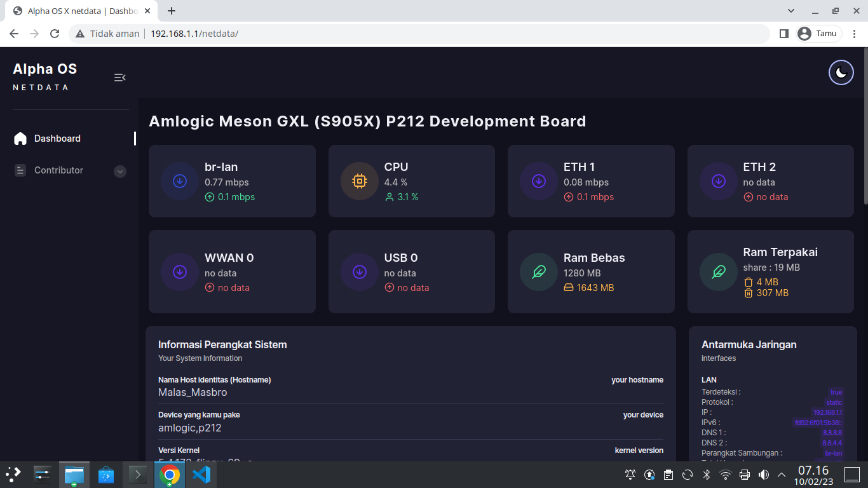Click Ram Bebas 1643 MB storage icon
This screenshot has width=868, height=488.
point(569,288)
